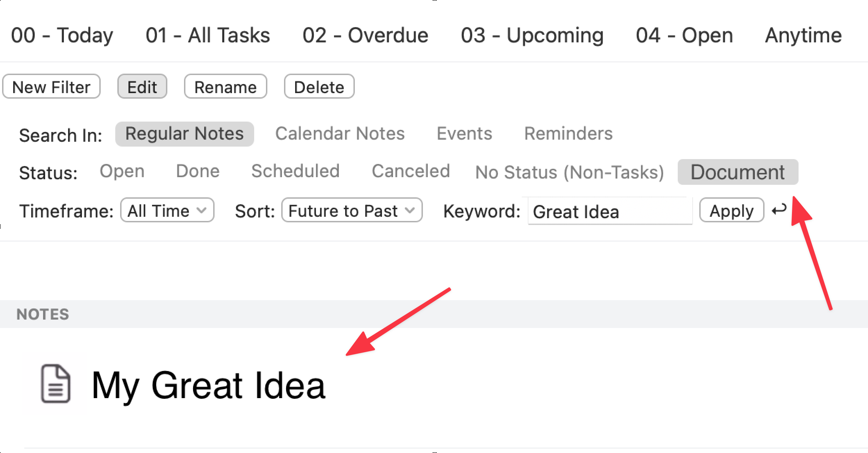Switch to the 00 - Today filter tab
The image size is (868, 453).
click(62, 35)
